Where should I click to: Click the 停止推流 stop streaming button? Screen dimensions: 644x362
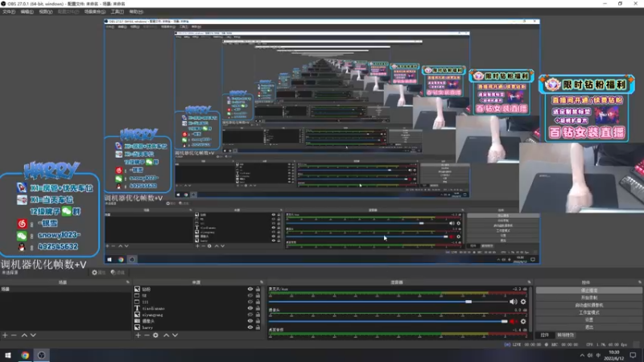click(x=589, y=290)
